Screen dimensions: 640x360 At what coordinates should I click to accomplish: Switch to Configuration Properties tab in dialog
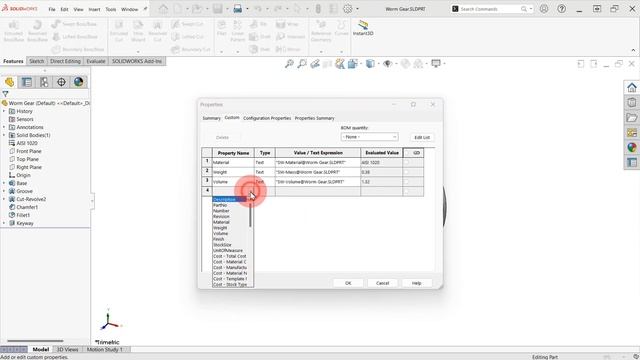pyautogui.click(x=267, y=118)
